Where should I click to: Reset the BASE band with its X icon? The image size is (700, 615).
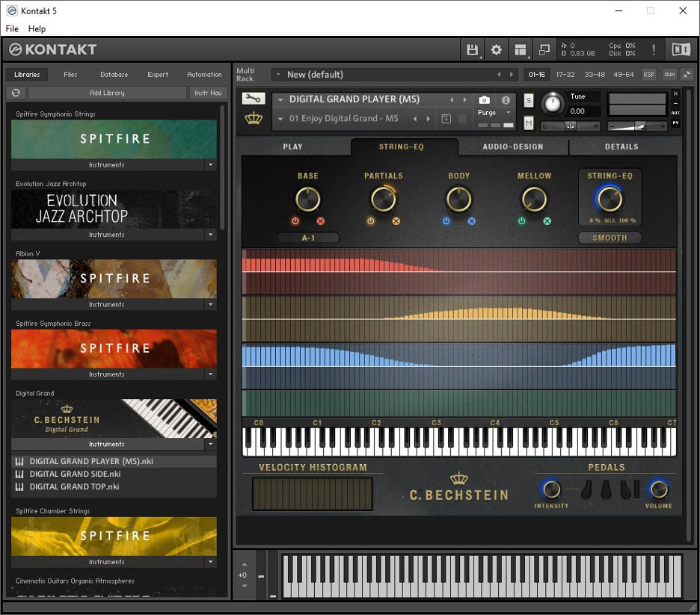click(321, 221)
